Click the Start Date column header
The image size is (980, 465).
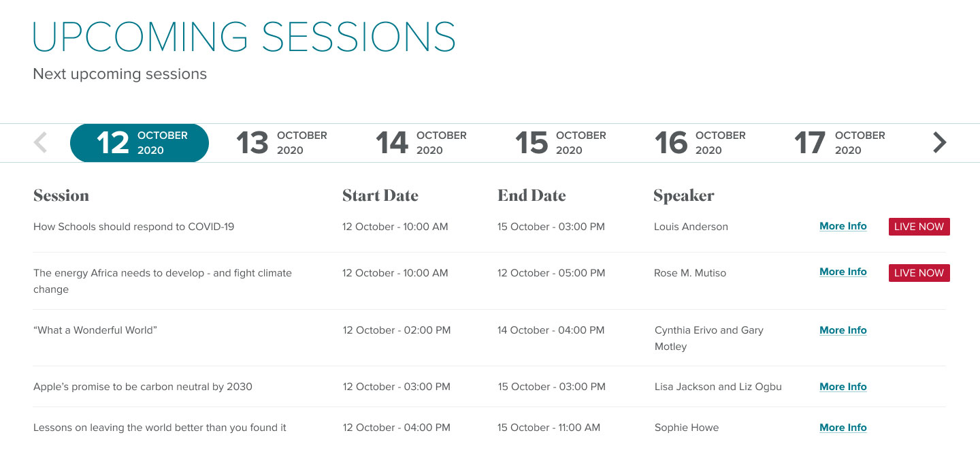(x=380, y=195)
